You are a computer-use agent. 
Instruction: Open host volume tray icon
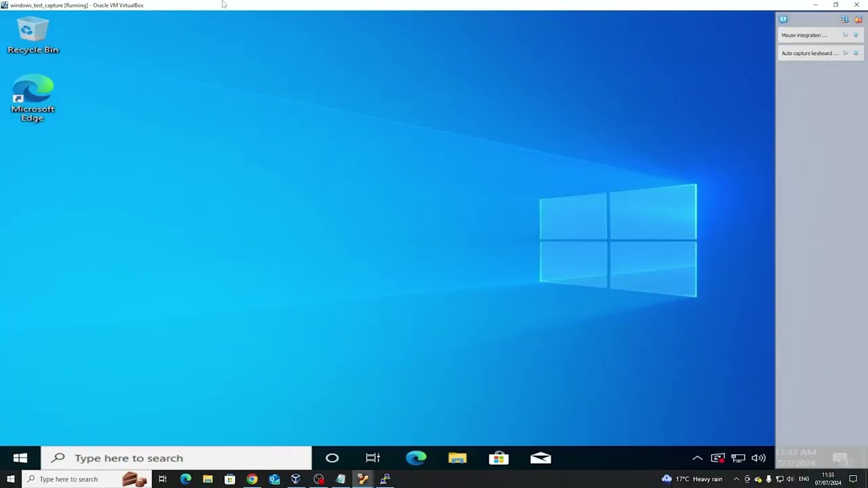click(x=790, y=479)
